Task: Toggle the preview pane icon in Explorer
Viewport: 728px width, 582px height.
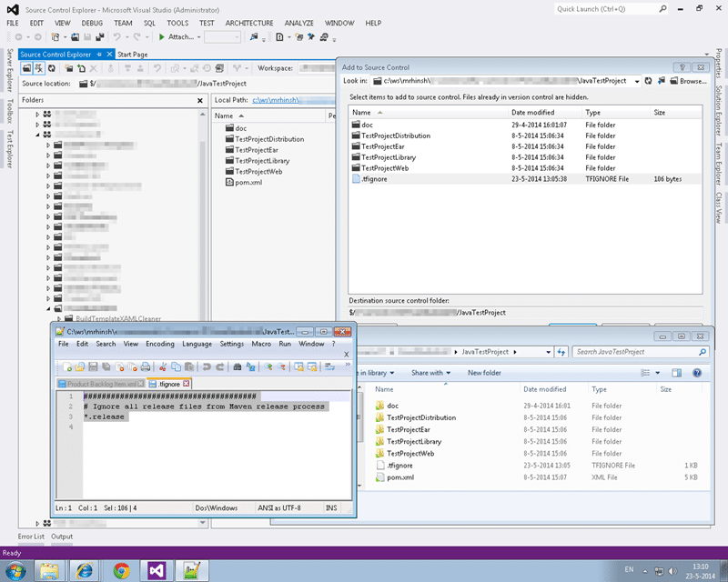Action: click(676, 373)
